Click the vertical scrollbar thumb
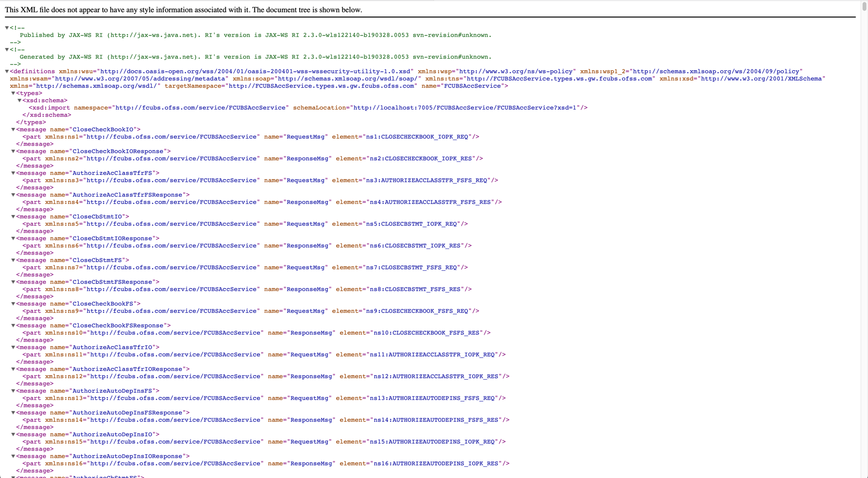This screenshot has height=478, width=868. 864,6
